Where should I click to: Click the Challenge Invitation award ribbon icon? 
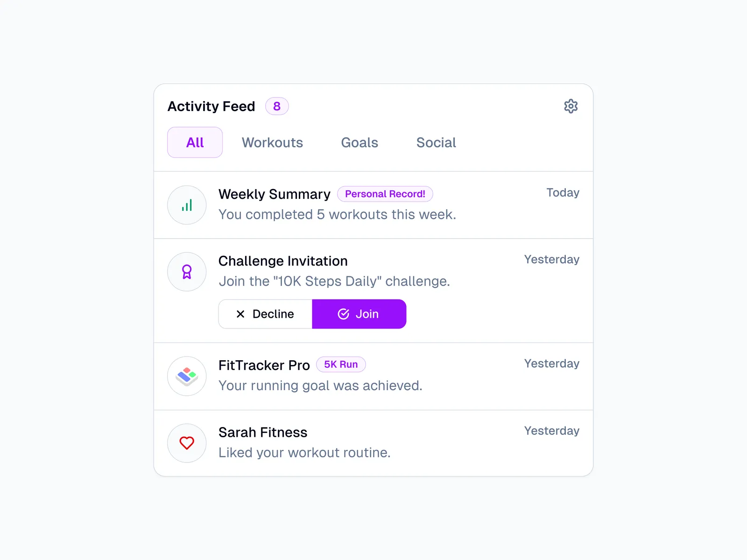click(187, 272)
